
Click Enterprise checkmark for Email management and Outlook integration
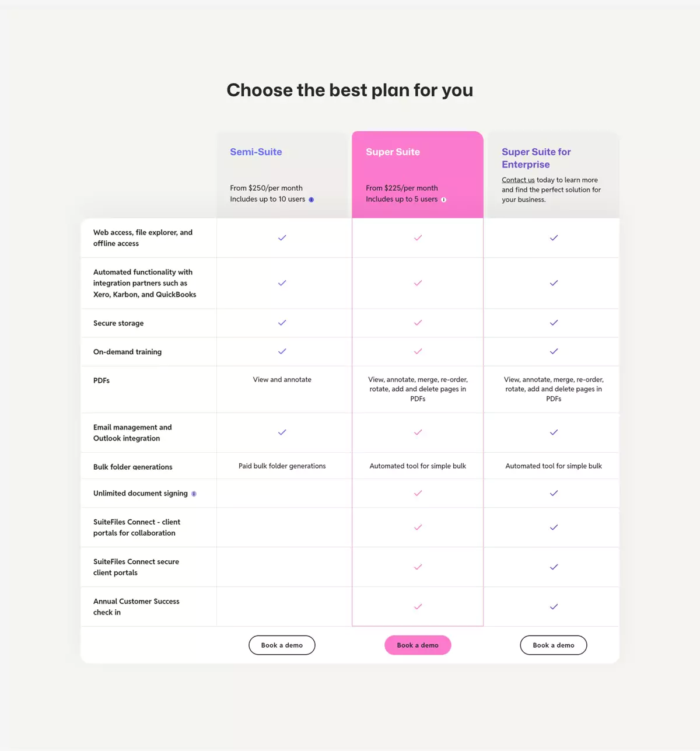(554, 432)
